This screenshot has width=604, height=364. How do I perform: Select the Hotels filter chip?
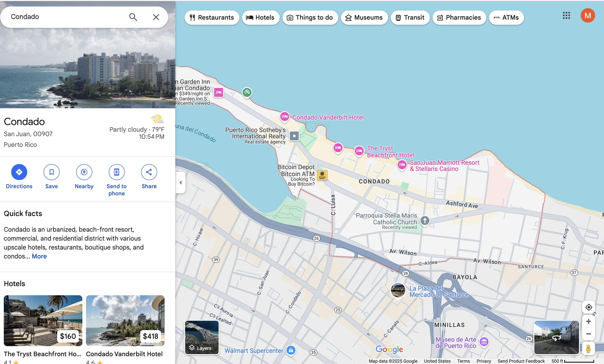point(261,18)
